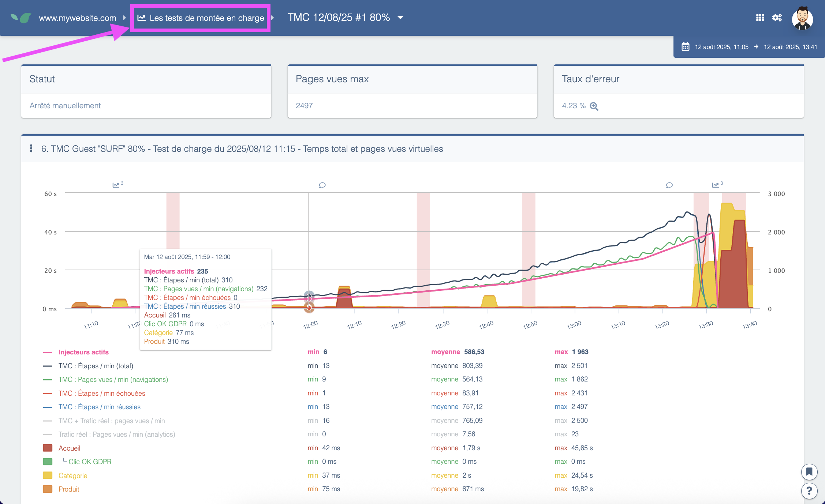Open the apps grid icon
825x504 pixels.
point(760,18)
